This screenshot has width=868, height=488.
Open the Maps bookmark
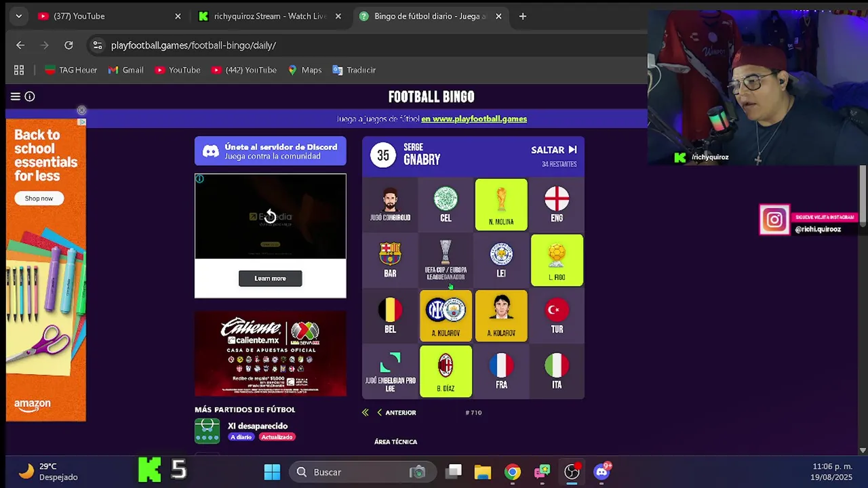pyautogui.click(x=304, y=70)
